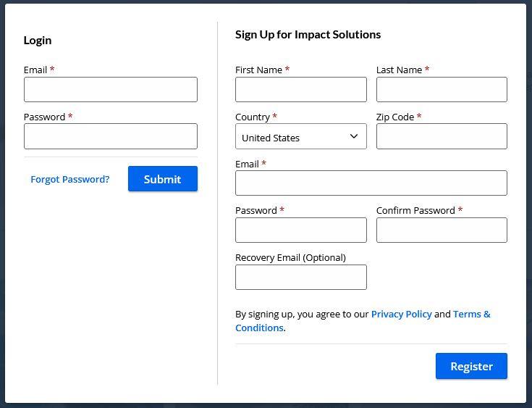Click the "Sign Up for Impact Solutions" heading
This screenshot has height=408, width=532.
[x=308, y=34]
